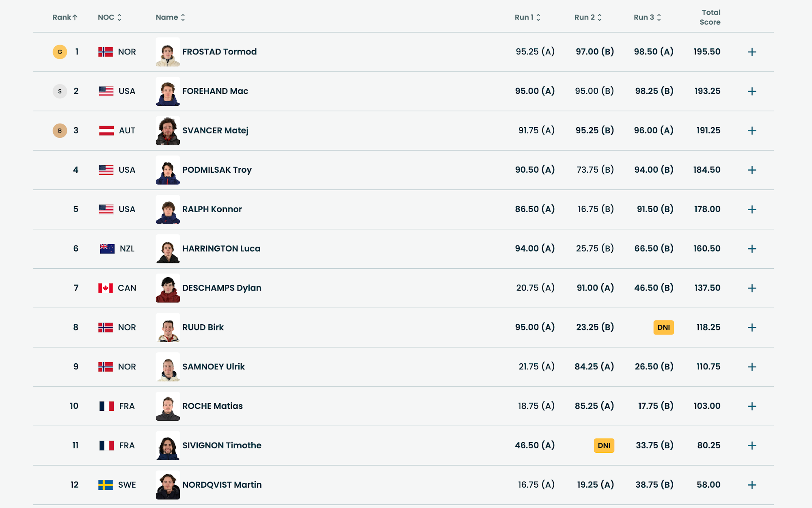
Task: Click FROSTAD Tormod profile photo
Action: [x=168, y=52]
